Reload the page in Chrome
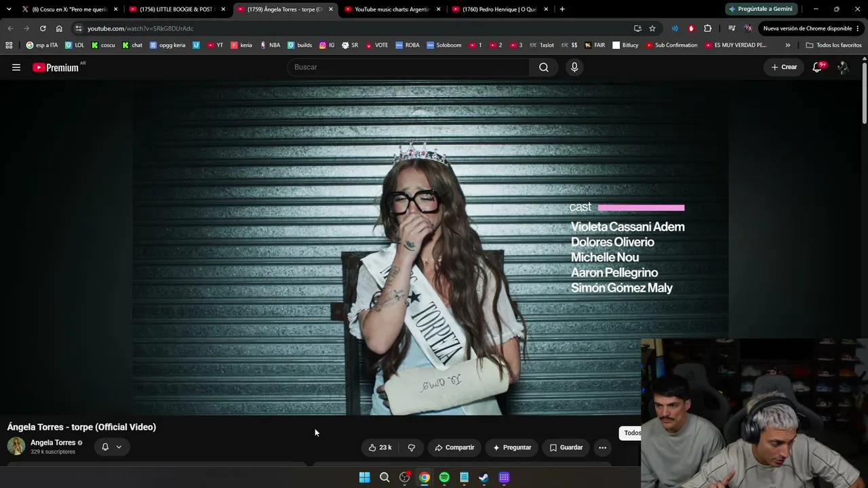Screen dimensions: 868x488 (x=43, y=28)
